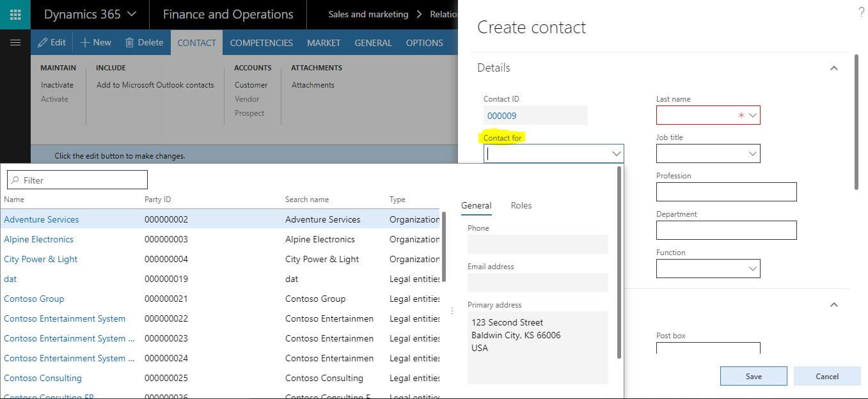Click the Phone field in preview pane
Viewport: 868px width, 399px height.
coord(537,244)
